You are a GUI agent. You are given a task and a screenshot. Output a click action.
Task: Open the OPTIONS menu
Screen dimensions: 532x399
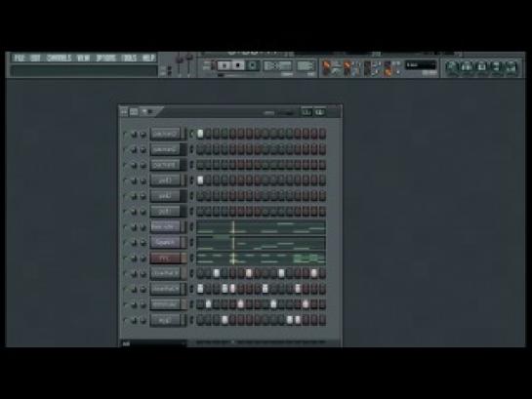[106, 58]
